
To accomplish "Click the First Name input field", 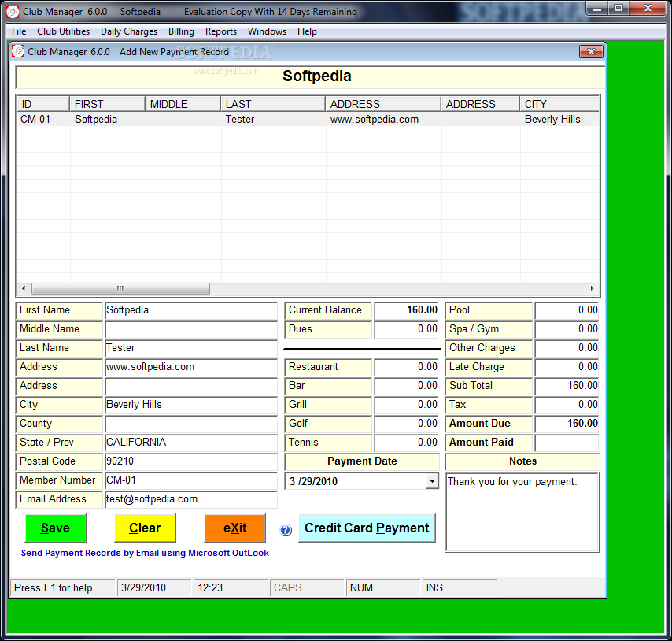I will pos(191,310).
